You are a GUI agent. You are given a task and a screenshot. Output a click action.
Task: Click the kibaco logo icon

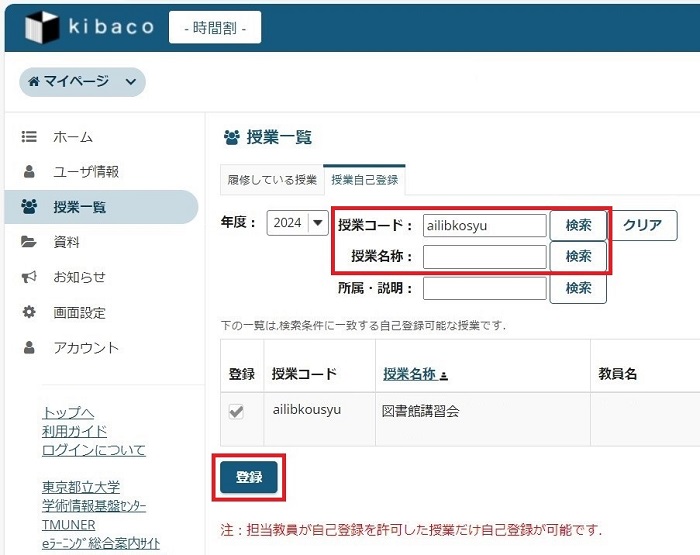point(41,27)
